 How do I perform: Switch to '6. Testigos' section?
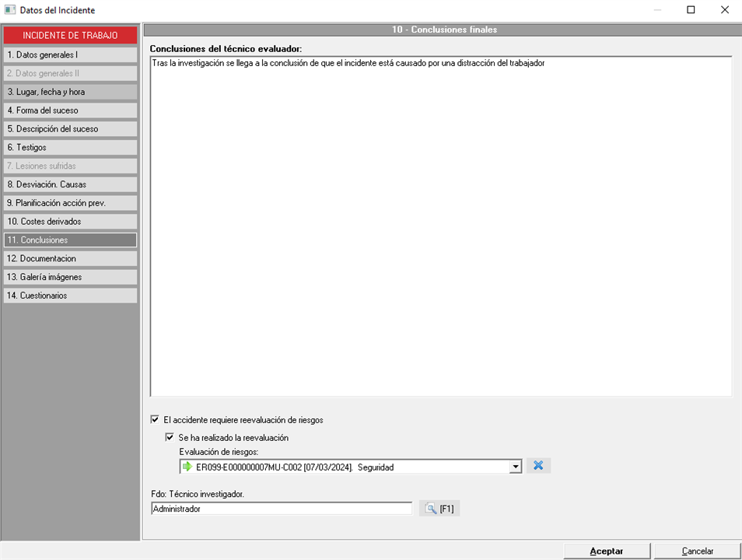[70, 147]
